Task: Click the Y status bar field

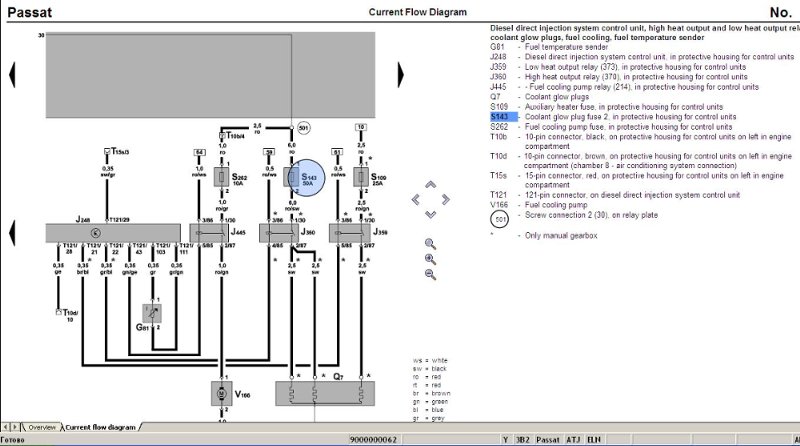Action: pyautogui.click(x=505, y=439)
